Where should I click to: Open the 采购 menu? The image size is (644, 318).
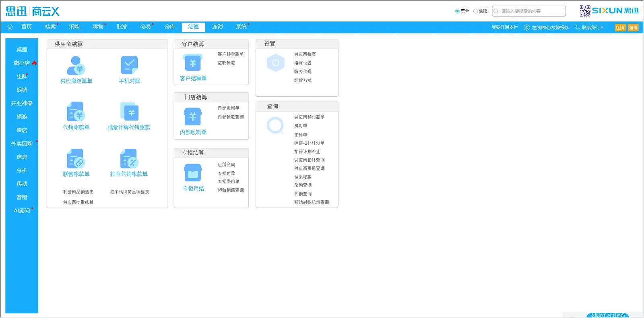coord(74,27)
